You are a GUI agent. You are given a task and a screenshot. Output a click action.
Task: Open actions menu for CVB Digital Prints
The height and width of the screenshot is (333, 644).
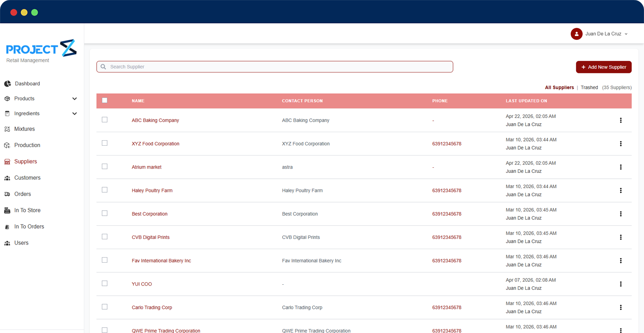click(621, 237)
